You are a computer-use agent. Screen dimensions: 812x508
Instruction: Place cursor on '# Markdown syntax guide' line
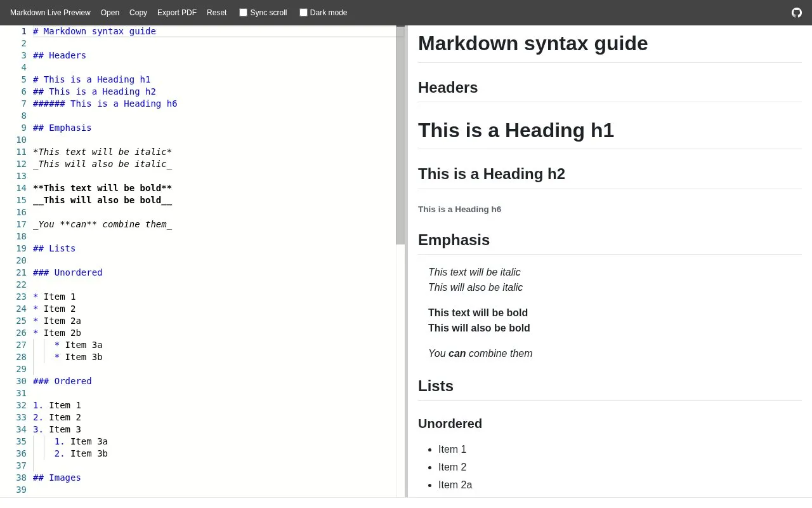pyautogui.click(x=95, y=31)
